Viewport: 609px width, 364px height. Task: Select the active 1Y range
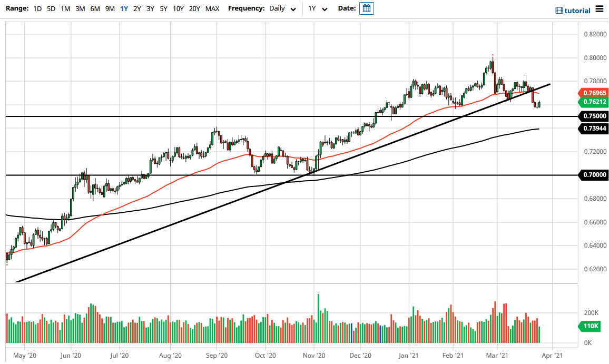pos(124,8)
